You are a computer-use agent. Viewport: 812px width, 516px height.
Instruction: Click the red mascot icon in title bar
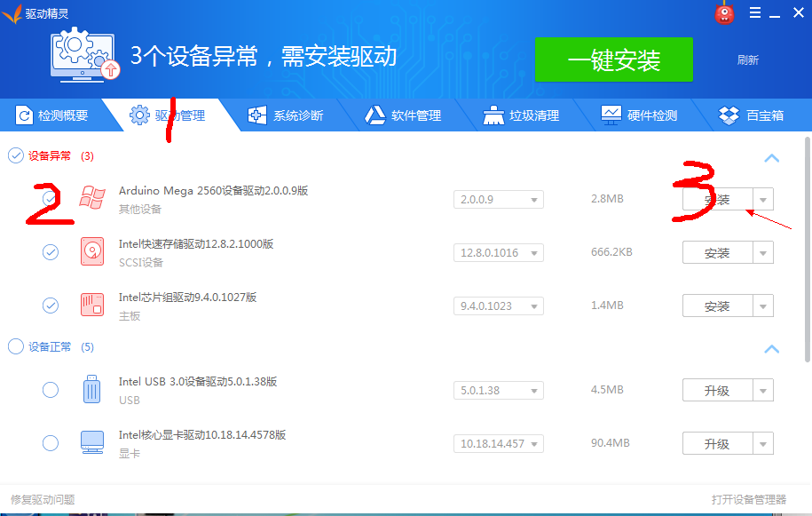point(724,13)
